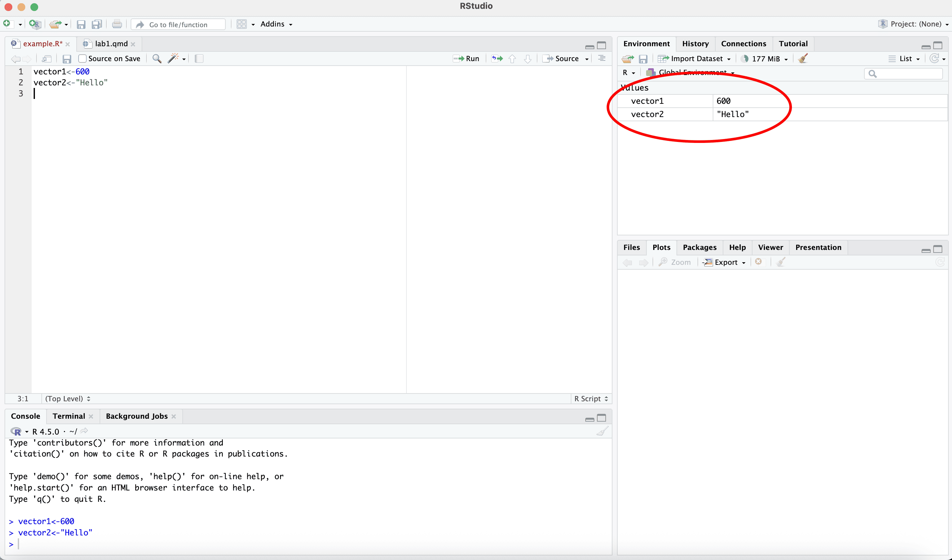The height and width of the screenshot is (560, 952).
Task: Open the Terminal tab
Action: click(69, 416)
